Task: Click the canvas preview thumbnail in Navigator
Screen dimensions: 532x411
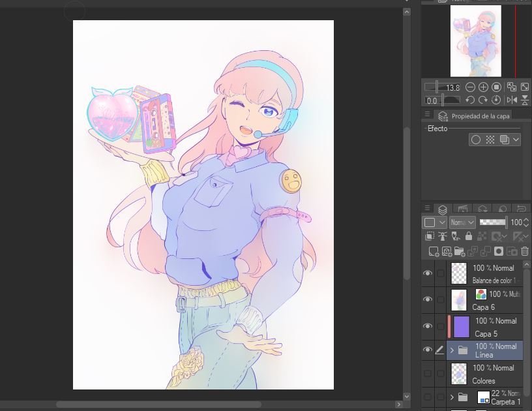Action: coord(476,40)
